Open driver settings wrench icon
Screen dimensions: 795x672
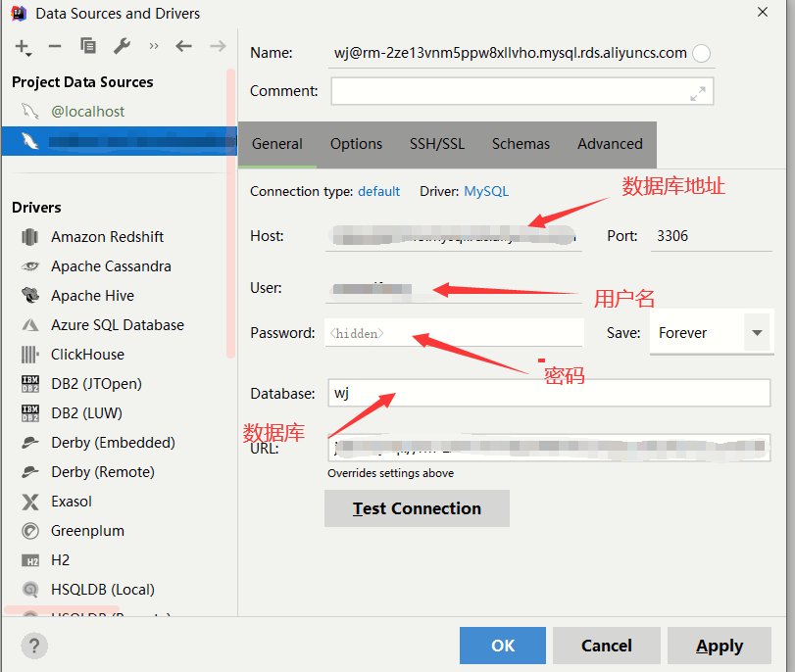[x=122, y=46]
